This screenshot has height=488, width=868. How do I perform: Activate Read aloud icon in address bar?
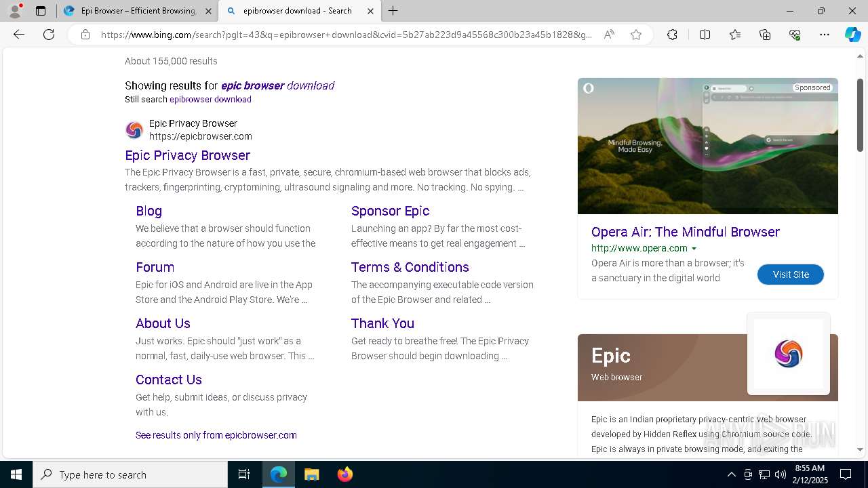click(x=609, y=35)
